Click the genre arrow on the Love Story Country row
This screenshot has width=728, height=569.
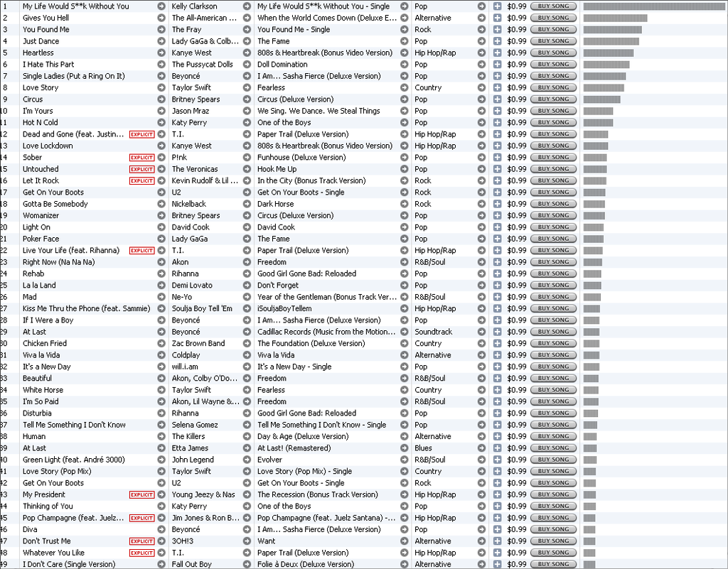pos(481,87)
